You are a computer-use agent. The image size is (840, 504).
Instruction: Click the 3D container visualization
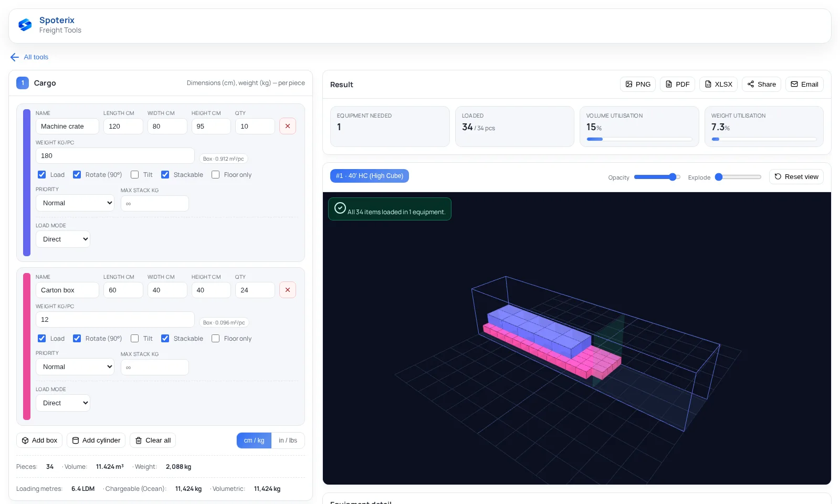coord(576,338)
